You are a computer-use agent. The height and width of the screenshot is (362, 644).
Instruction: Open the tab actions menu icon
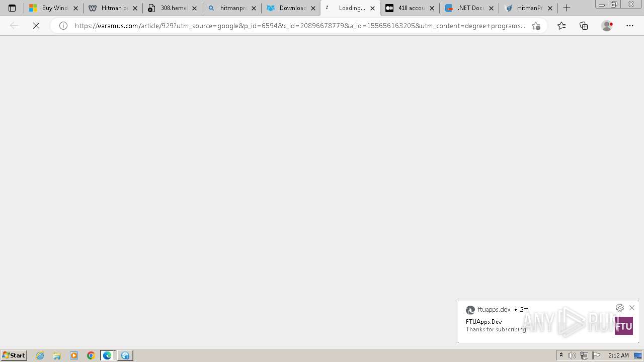(x=12, y=8)
